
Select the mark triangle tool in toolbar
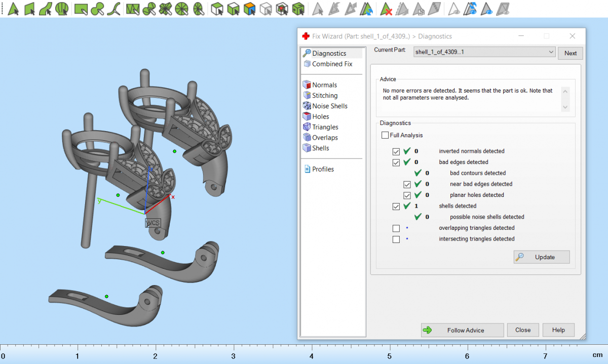pyautogui.click(x=14, y=9)
